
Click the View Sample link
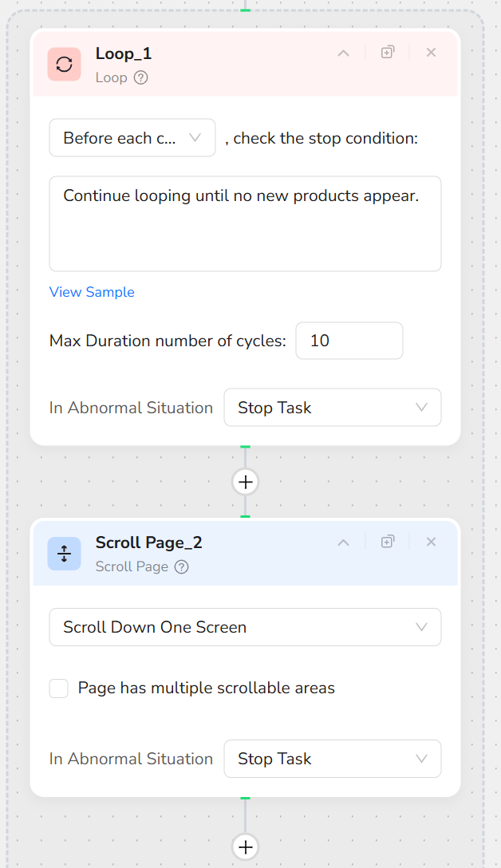pyautogui.click(x=92, y=292)
